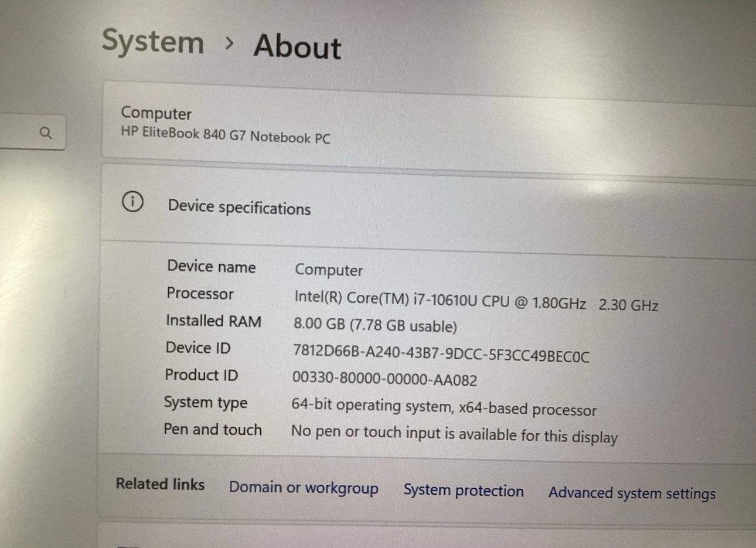Select the HP EliteBook 840 G7 model text

[226, 135]
